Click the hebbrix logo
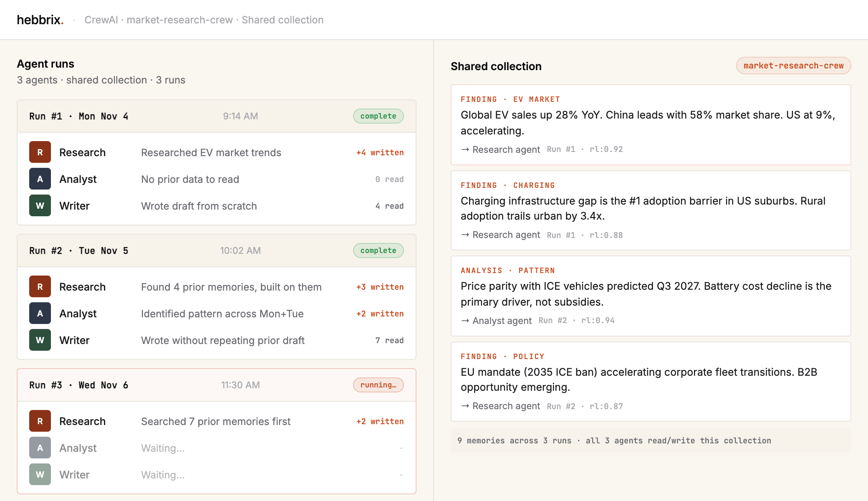Image resolution: width=868 pixels, height=501 pixels. 40,20
